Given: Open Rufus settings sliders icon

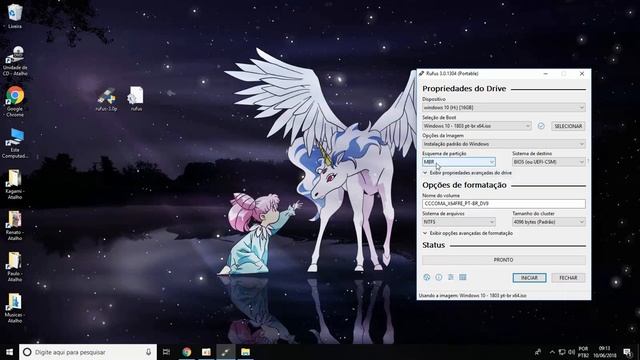Looking at the screenshot, I should click(451, 277).
